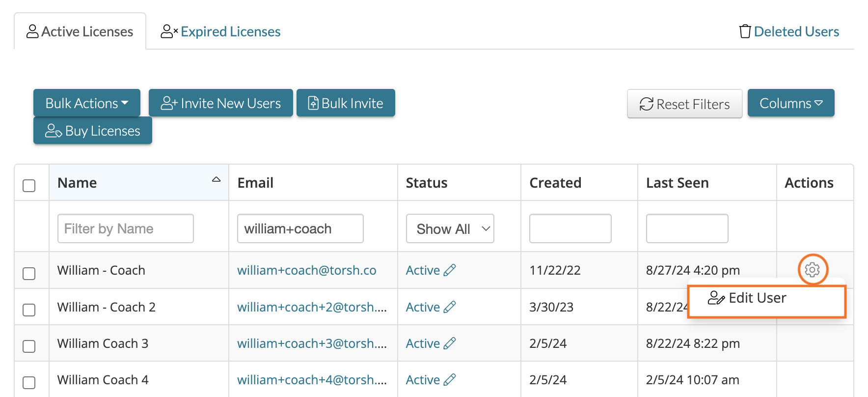
Task: Click last seen 2/5/24 10:07 am
Action: tap(693, 380)
